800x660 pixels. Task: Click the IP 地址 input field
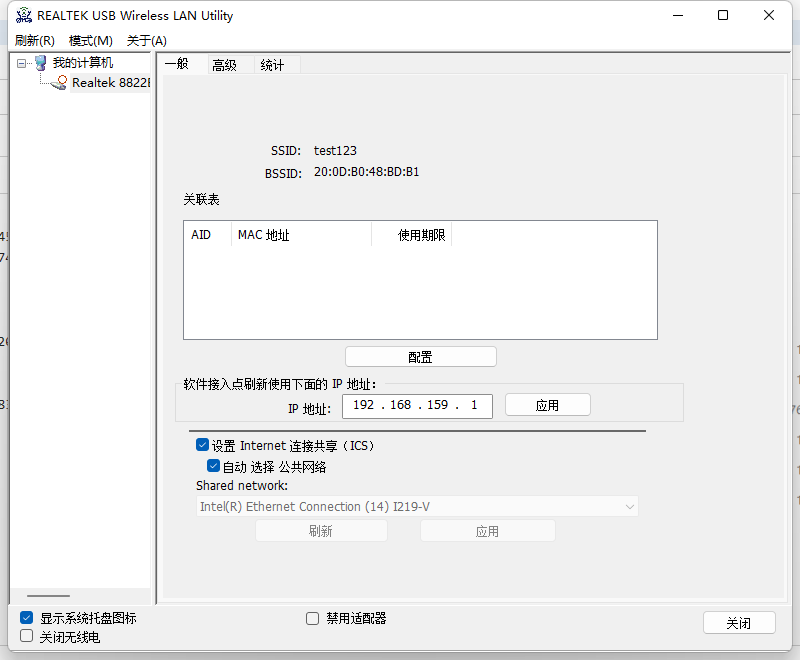[417, 405]
